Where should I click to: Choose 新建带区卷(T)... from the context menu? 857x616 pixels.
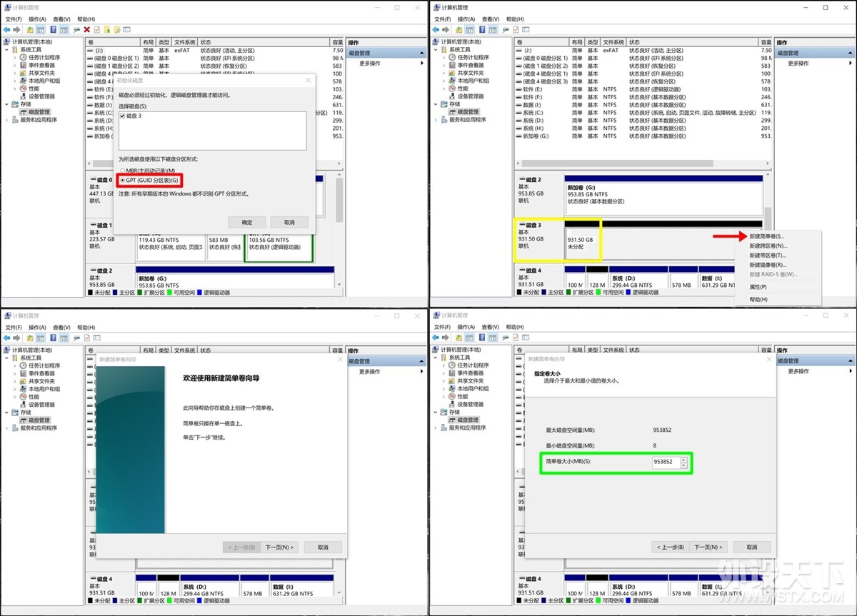tap(778, 256)
